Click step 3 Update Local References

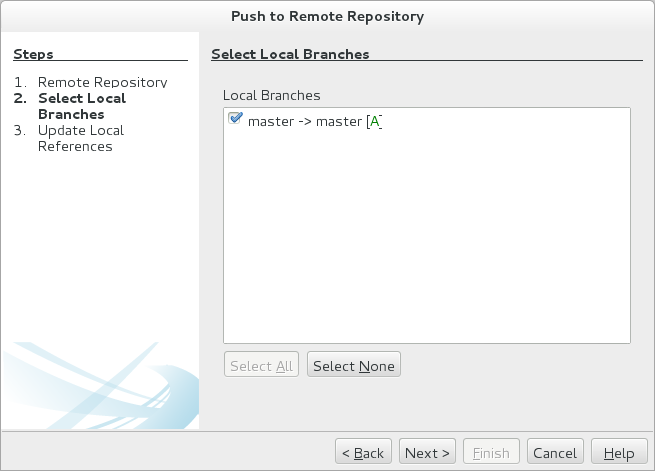click(x=80, y=138)
